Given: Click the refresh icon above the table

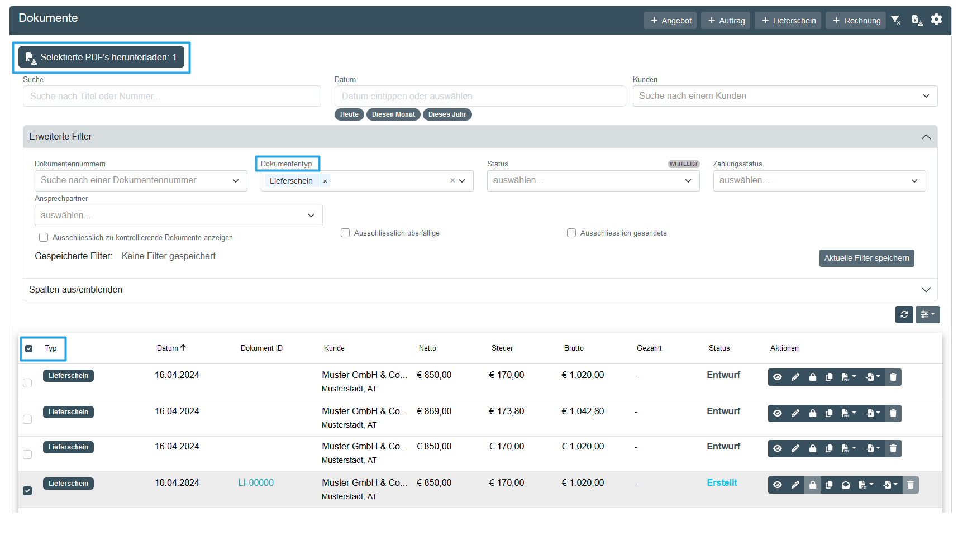Looking at the screenshot, I should point(904,314).
